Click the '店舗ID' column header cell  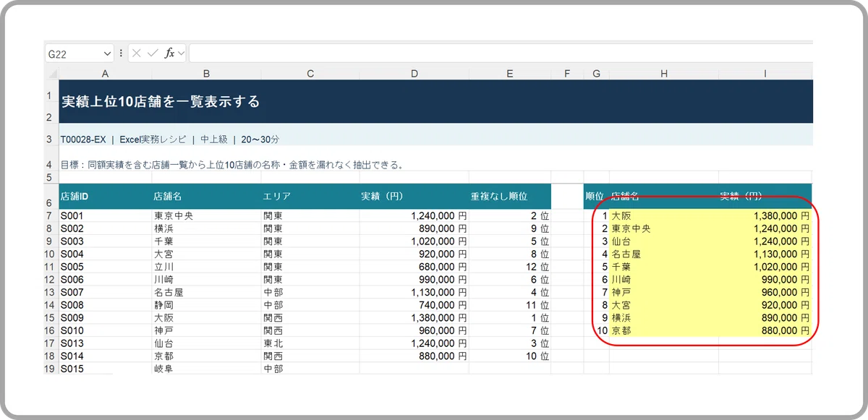coord(105,196)
